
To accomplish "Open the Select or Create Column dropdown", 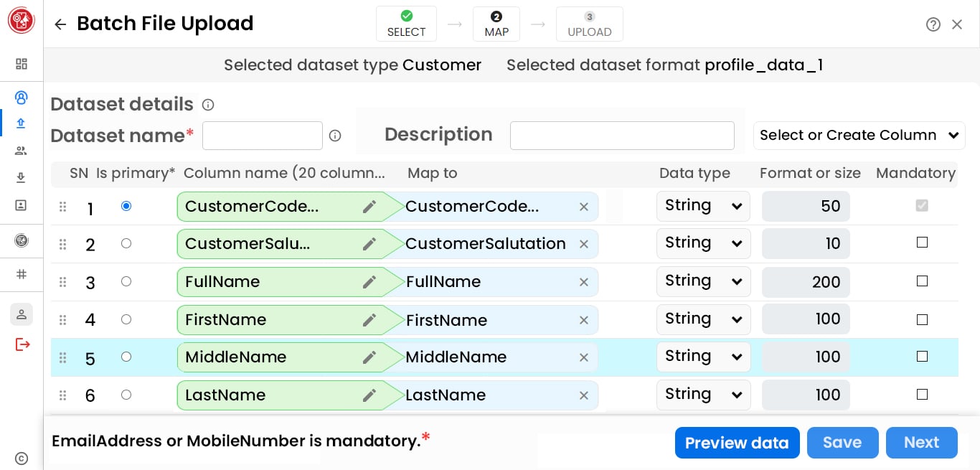I will click(x=859, y=136).
